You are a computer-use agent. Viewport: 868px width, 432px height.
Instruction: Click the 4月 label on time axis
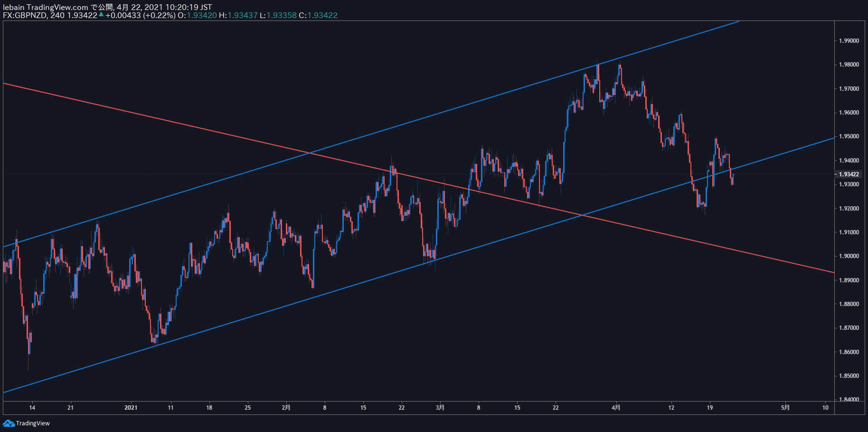click(616, 407)
